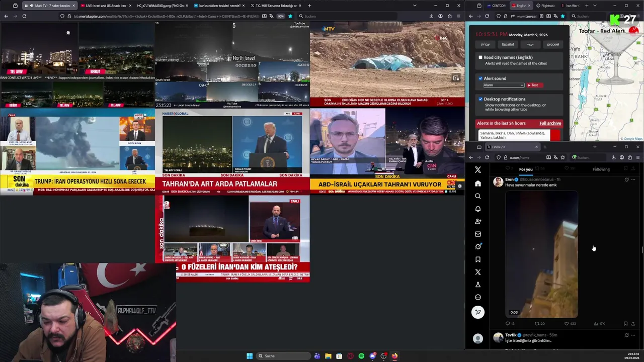Toggle Read city names (English) checkbox

click(x=480, y=57)
